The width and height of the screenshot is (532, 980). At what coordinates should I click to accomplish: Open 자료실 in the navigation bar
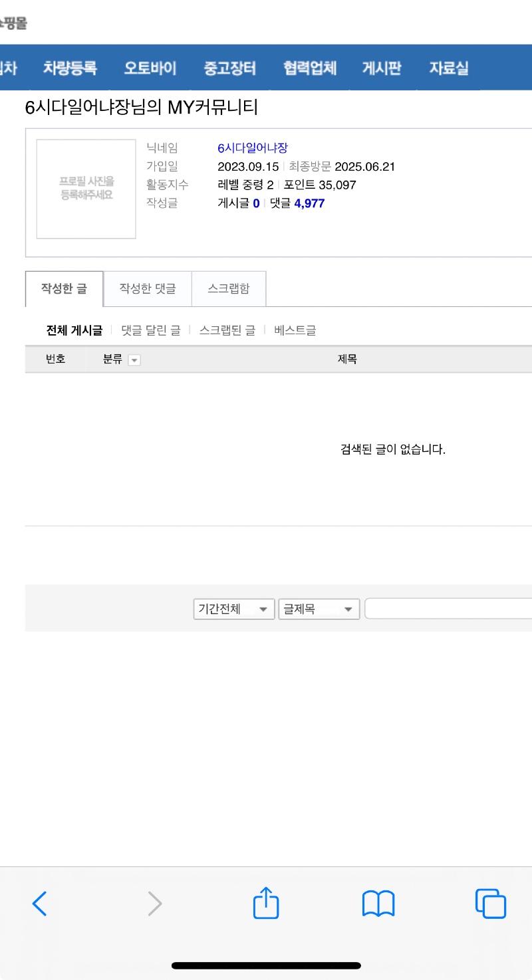coord(449,68)
